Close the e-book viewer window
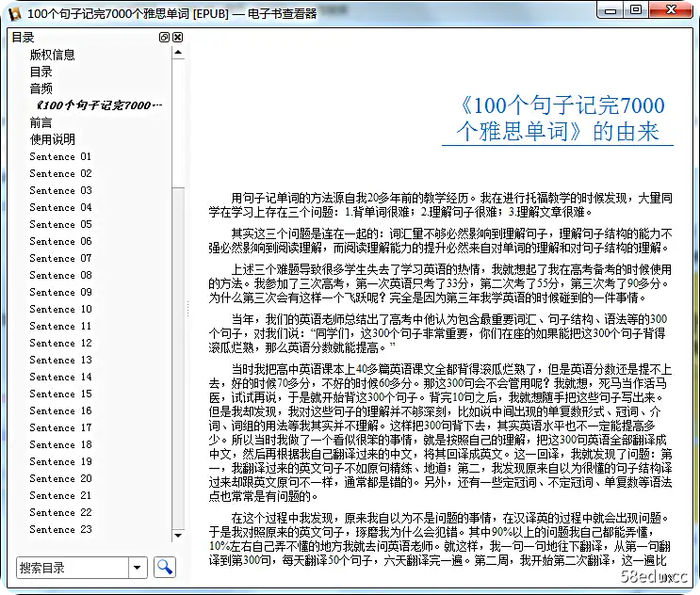 [671, 10]
